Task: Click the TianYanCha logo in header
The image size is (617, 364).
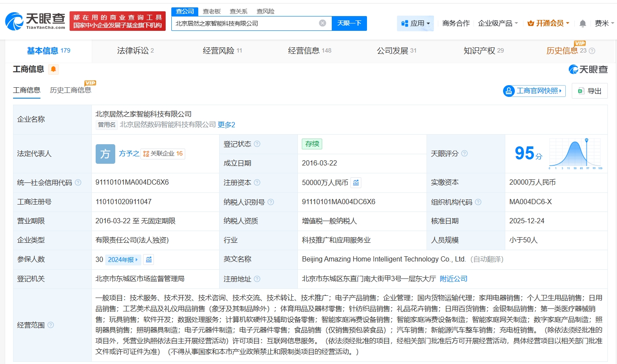Action: 35,21
